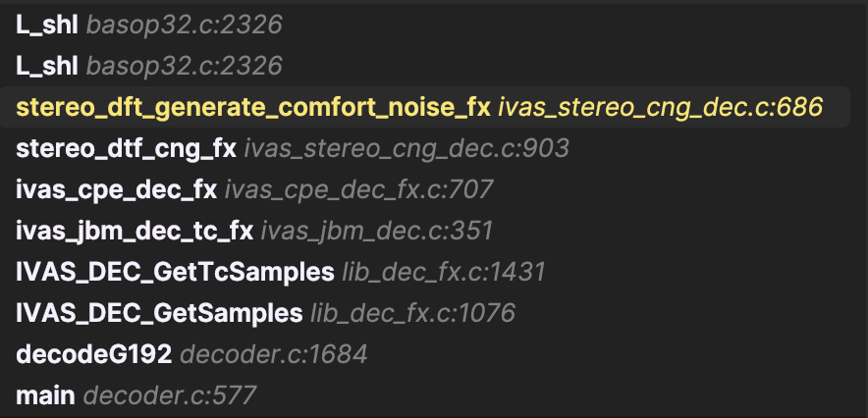This screenshot has width=868, height=418.
Task: Select the decodeG192 stack frame
Action: pyautogui.click(x=93, y=355)
